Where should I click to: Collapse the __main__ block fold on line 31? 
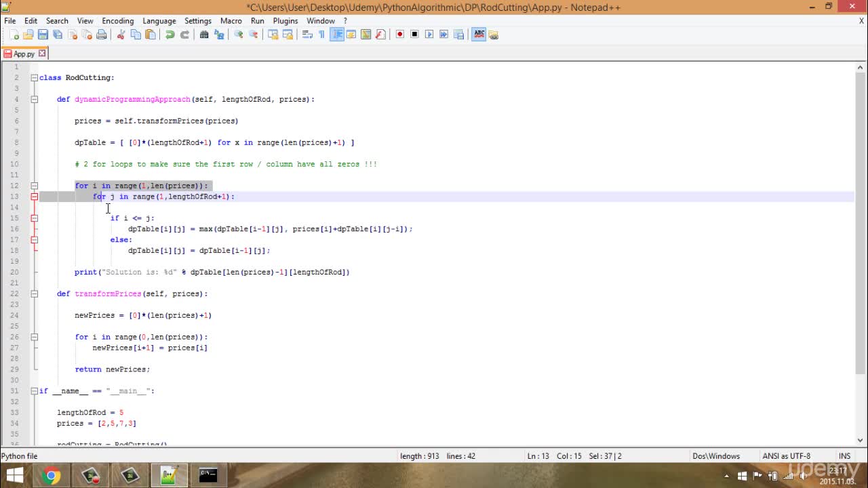[x=34, y=391]
